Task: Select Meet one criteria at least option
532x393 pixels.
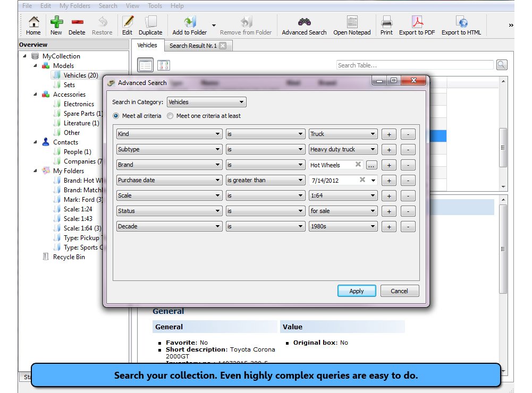Action: click(x=170, y=116)
